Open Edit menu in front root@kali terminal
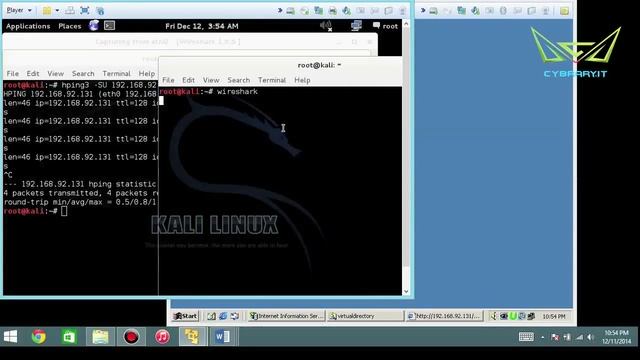Viewport: 640px width, 360px height. (188, 80)
